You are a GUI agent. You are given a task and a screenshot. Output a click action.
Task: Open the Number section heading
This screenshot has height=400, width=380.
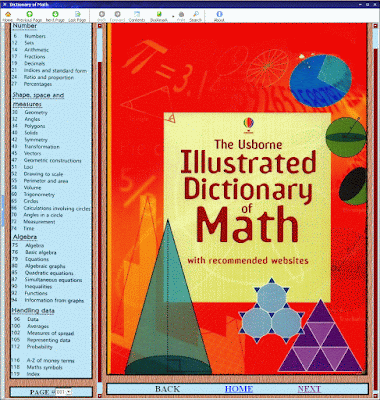(x=25, y=26)
